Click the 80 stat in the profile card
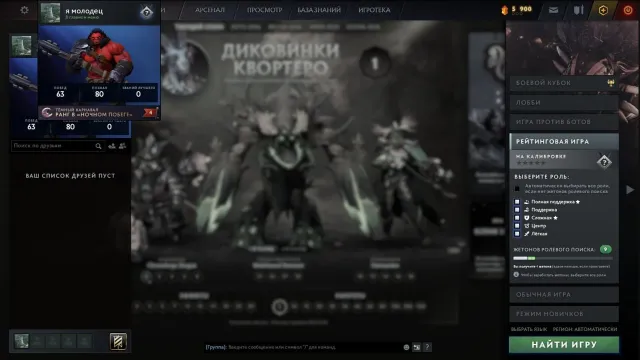The image size is (640, 360). (99, 92)
